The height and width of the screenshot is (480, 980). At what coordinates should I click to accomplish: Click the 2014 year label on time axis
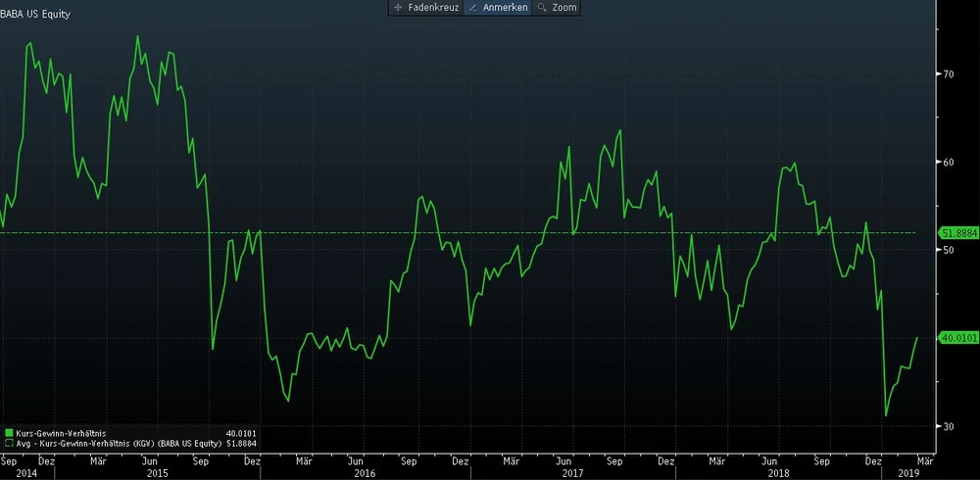click(x=25, y=472)
